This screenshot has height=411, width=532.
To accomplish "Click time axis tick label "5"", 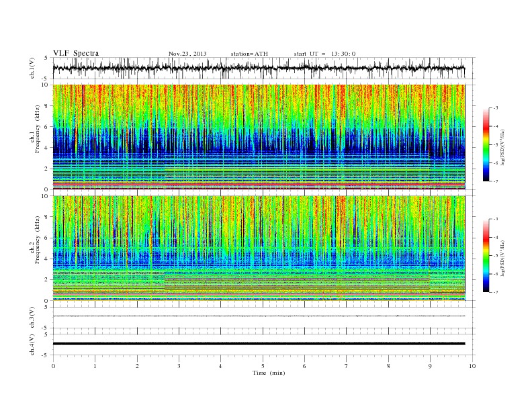I will tap(263, 366).
